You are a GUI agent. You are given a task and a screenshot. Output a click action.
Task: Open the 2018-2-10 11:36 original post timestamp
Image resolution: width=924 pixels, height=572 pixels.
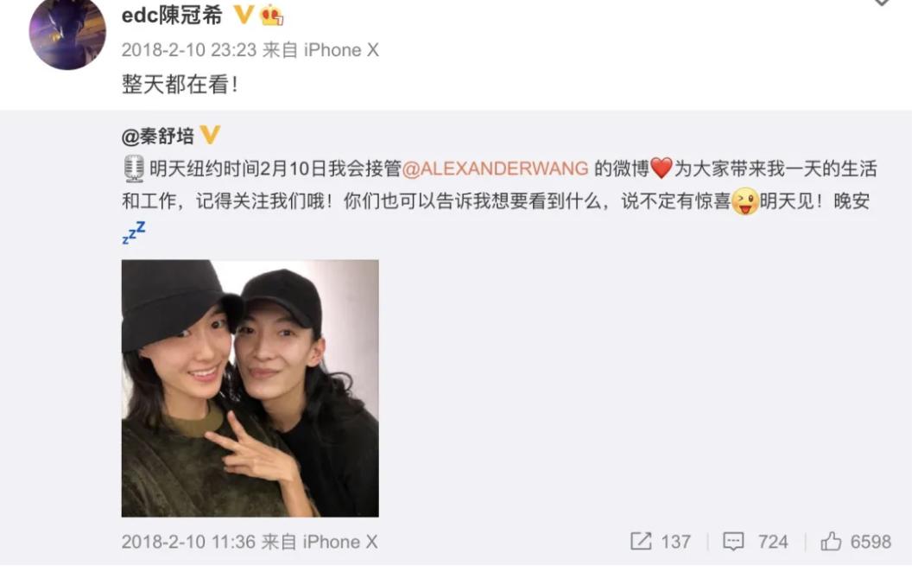click(x=188, y=542)
